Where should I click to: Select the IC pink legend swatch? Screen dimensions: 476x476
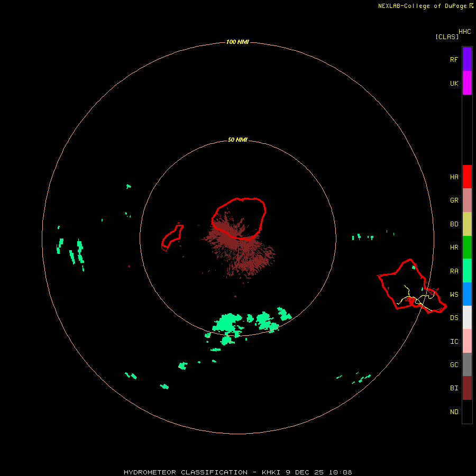point(467,341)
